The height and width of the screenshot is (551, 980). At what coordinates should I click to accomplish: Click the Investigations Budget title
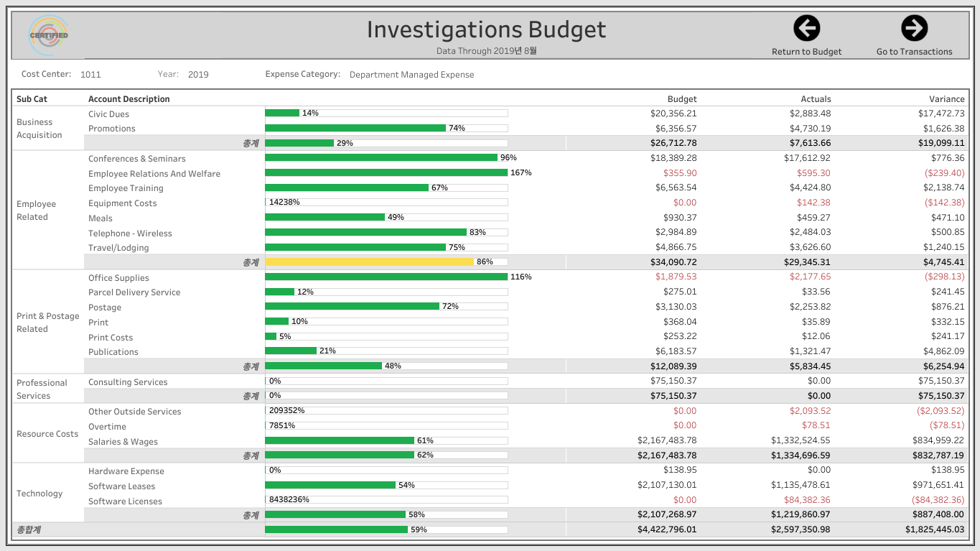tap(486, 29)
